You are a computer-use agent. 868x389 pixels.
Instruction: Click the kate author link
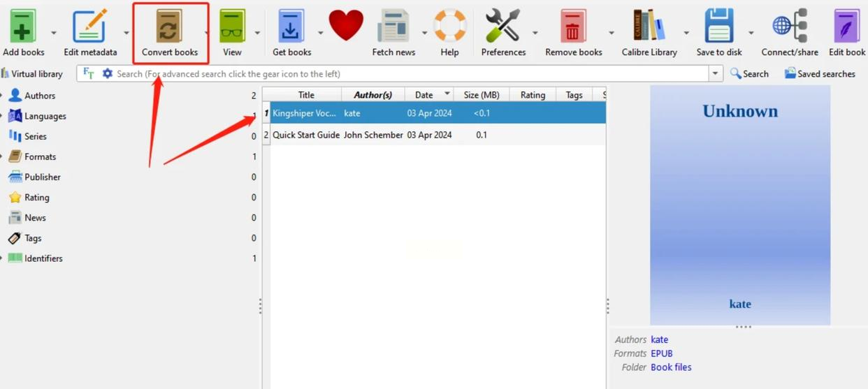coord(659,339)
